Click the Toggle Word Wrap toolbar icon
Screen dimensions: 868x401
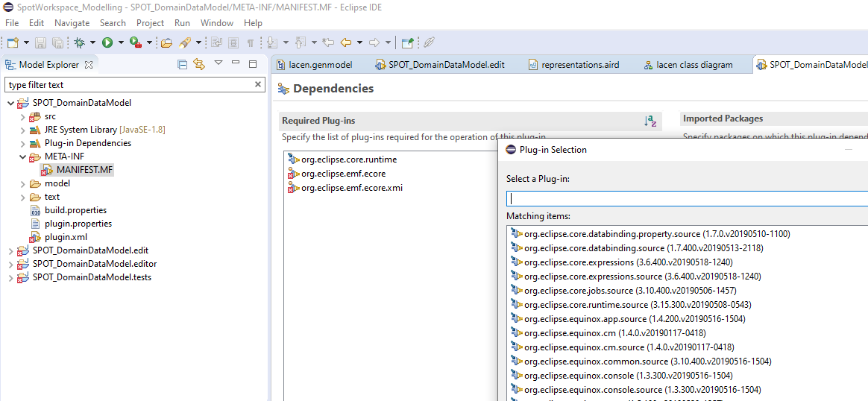coord(216,42)
